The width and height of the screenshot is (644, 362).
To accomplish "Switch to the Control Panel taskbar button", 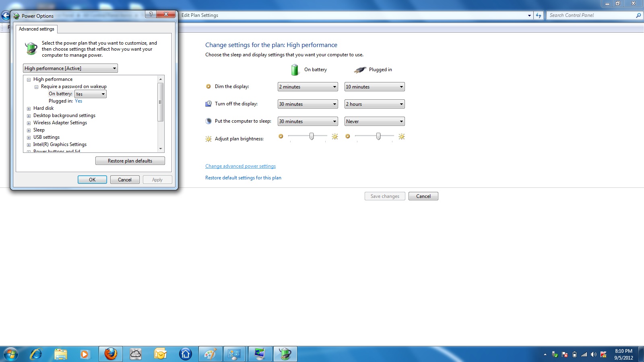I will pos(235,354).
